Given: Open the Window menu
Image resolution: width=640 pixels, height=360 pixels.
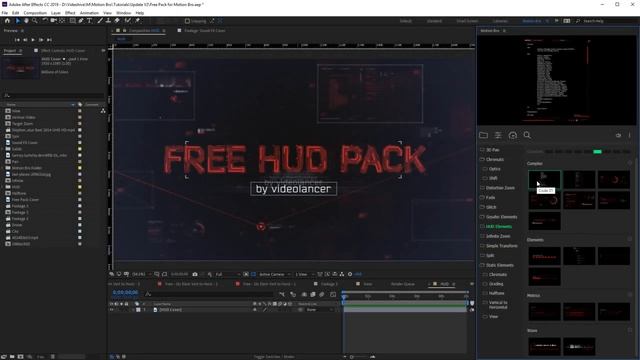Looking at the screenshot, I should pos(123,13).
